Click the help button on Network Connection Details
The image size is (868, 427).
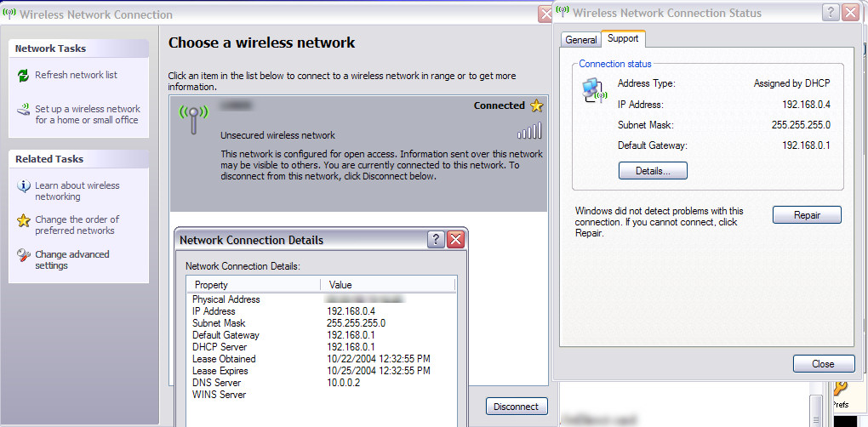pyautogui.click(x=436, y=240)
